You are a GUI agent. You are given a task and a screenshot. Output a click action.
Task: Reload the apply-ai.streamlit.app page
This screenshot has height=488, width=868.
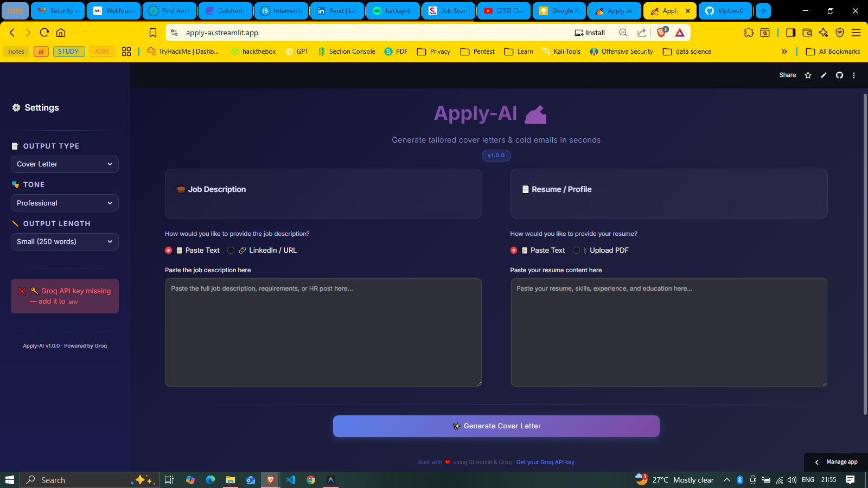(x=44, y=33)
